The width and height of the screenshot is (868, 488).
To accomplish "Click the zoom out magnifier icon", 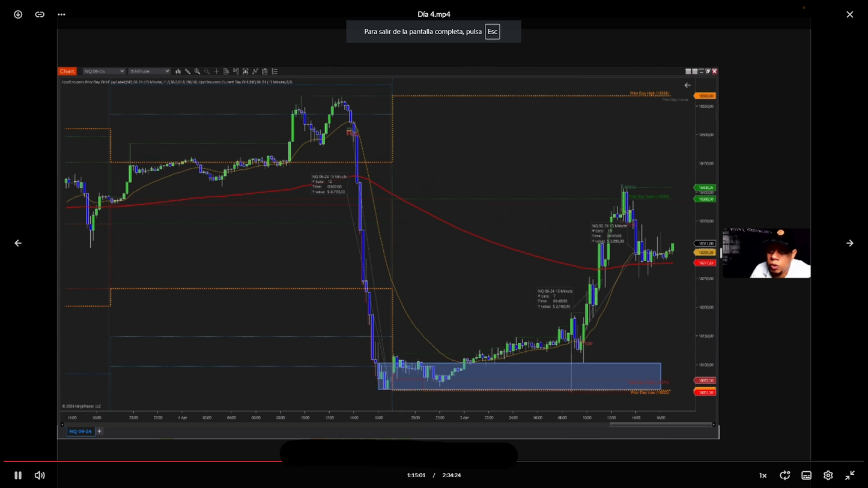I will [207, 71].
